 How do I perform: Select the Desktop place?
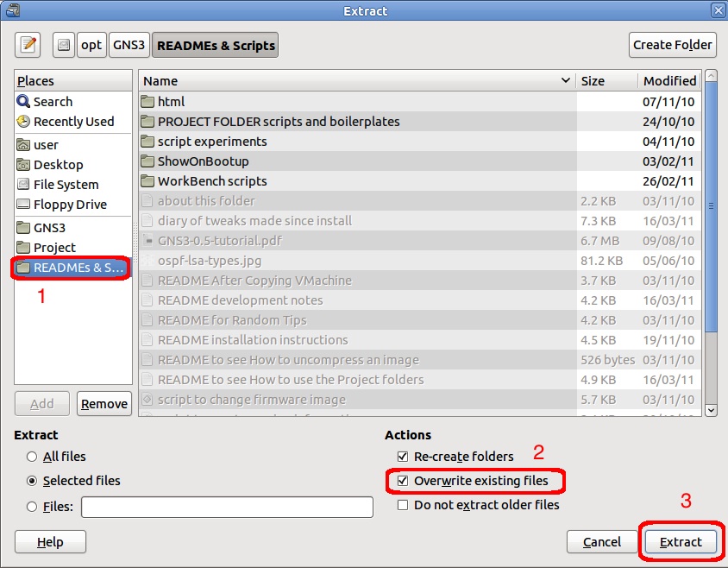[x=58, y=165]
